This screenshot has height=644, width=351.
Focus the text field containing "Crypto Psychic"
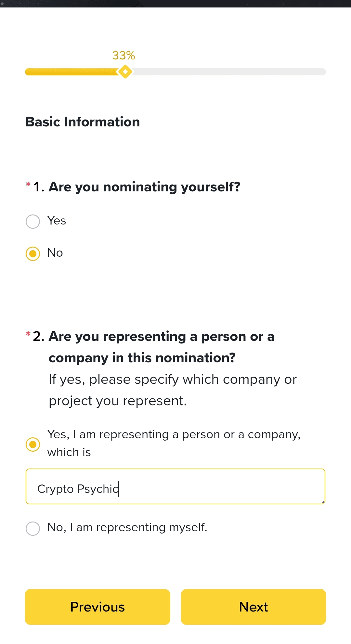[175, 486]
